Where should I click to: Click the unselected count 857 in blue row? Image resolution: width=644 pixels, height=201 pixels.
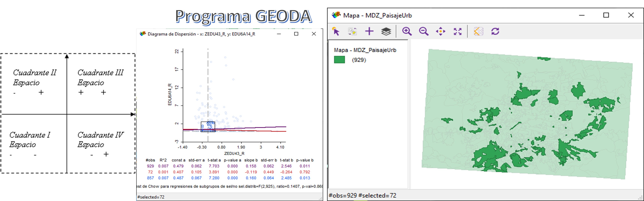[x=150, y=178]
